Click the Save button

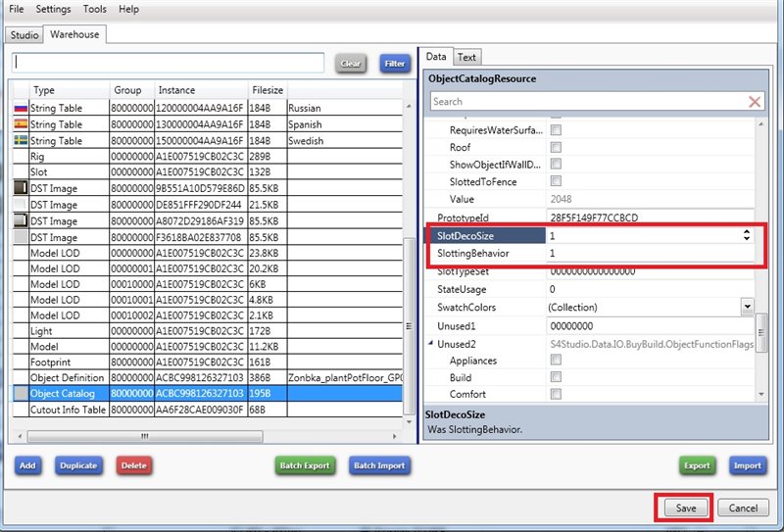[685, 508]
